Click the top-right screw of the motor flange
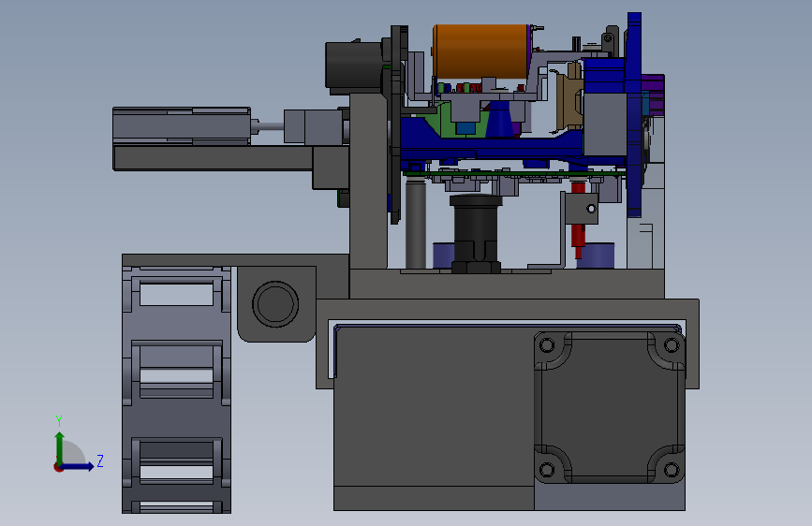 point(672,344)
